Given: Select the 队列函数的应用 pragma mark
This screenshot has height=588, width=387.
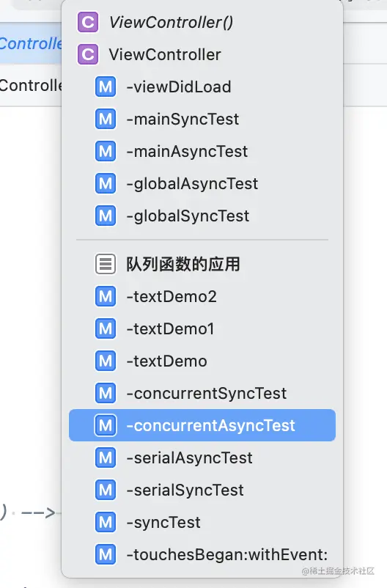Looking at the screenshot, I should point(202,264).
